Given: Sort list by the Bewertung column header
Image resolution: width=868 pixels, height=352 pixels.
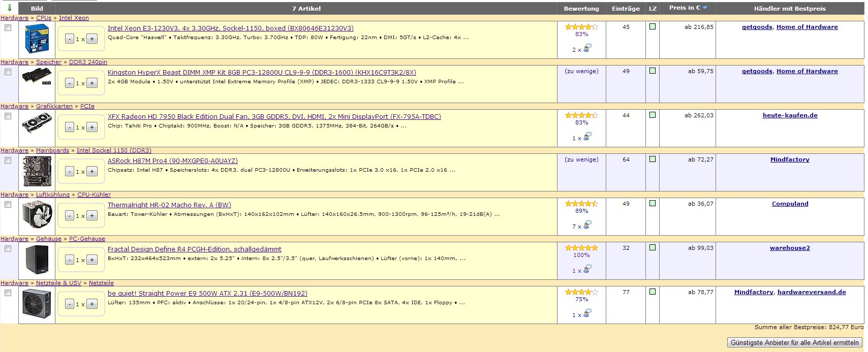Looking at the screenshot, I should pyautogui.click(x=581, y=9).
